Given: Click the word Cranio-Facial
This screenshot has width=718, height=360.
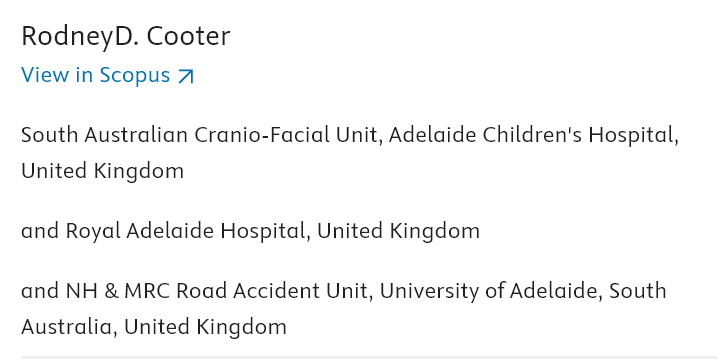Looking at the screenshot, I should point(262,135).
